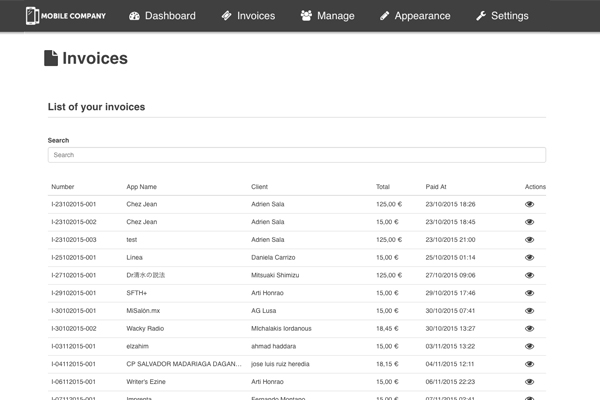
Task: Click paid date '27/10/2015 09:06'
Action: tap(450, 275)
